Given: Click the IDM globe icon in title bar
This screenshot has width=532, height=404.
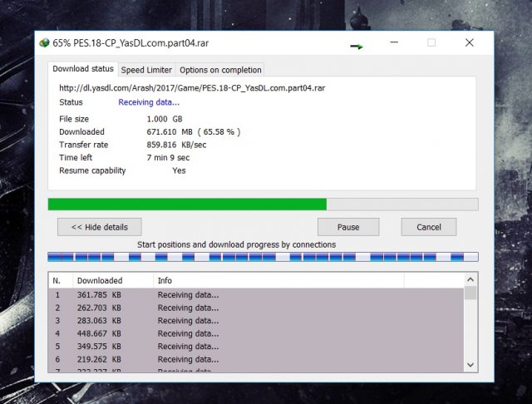Looking at the screenshot, I should click(x=44, y=43).
